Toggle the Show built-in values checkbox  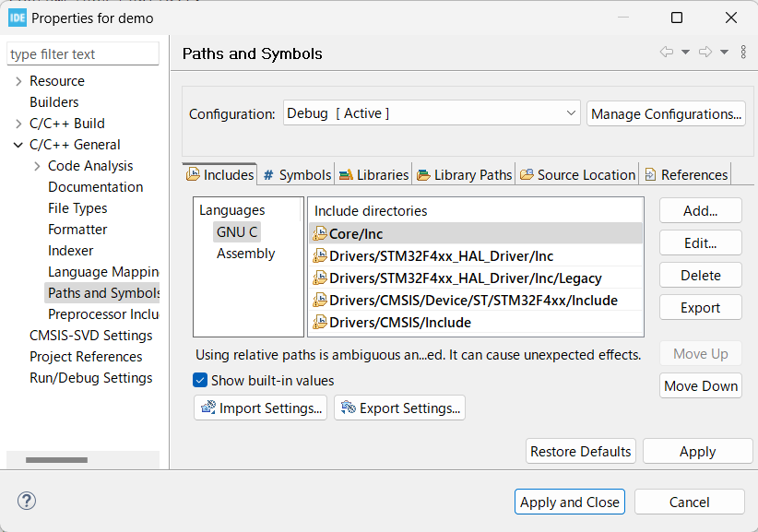200,380
